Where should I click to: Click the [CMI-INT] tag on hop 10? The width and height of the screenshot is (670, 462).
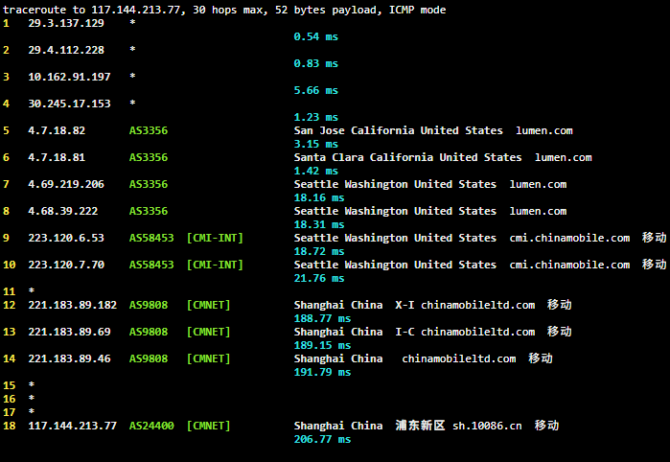[215, 265]
